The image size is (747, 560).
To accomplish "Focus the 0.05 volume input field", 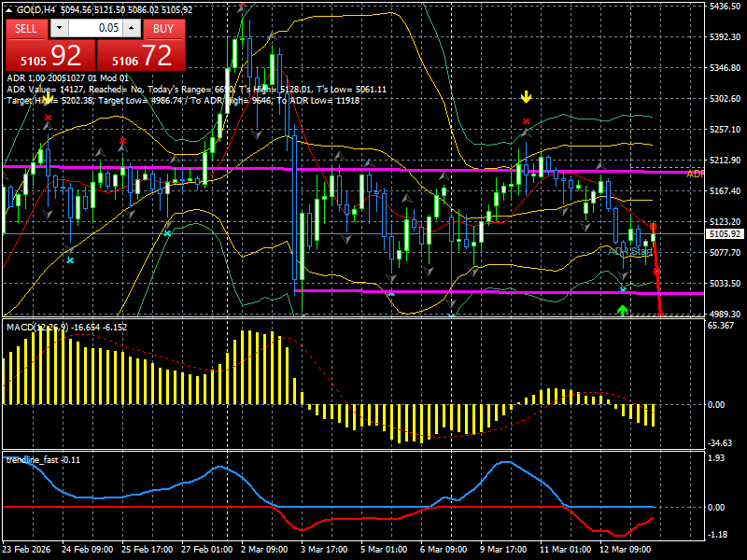I will coord(95,28).
